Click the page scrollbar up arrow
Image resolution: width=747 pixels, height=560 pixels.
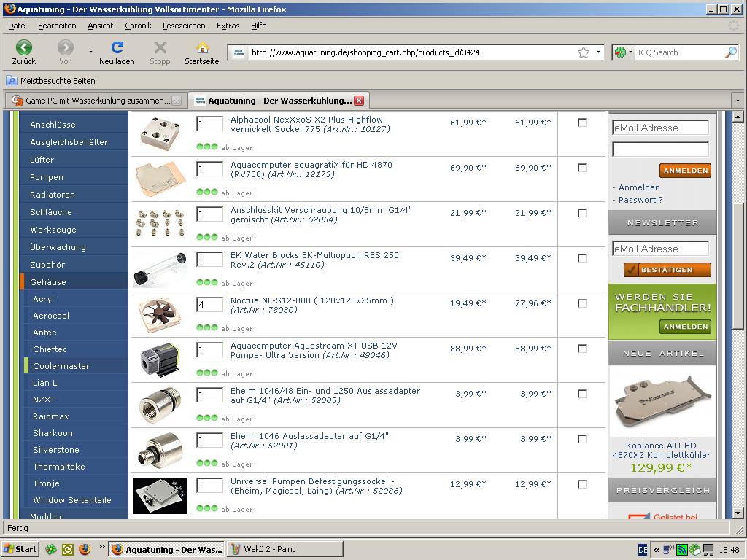[x=738, y=116]
